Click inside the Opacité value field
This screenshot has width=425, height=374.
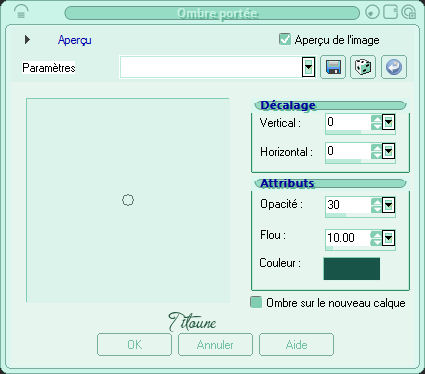[x=348, y=205]
